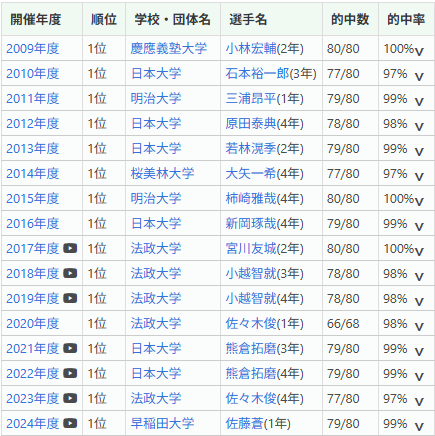
Task: Expand the 2009年度 row chevron
Action: 419,52
